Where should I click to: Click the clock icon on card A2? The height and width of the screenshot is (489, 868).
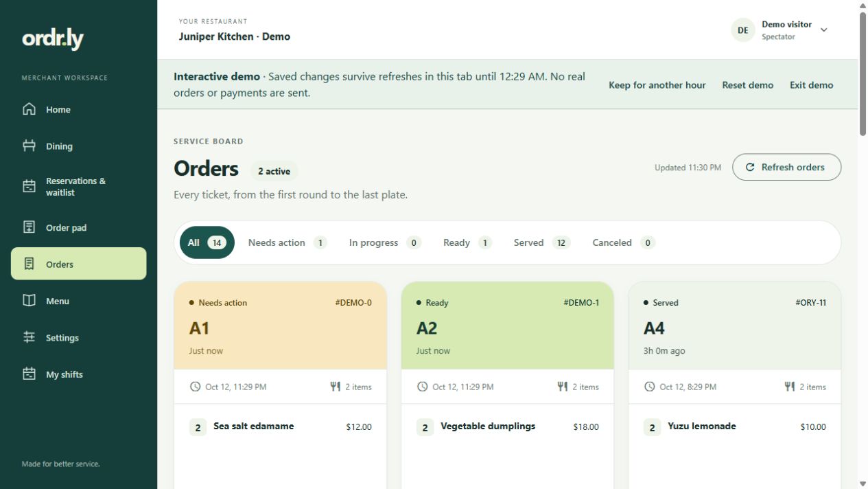[423, 387]
